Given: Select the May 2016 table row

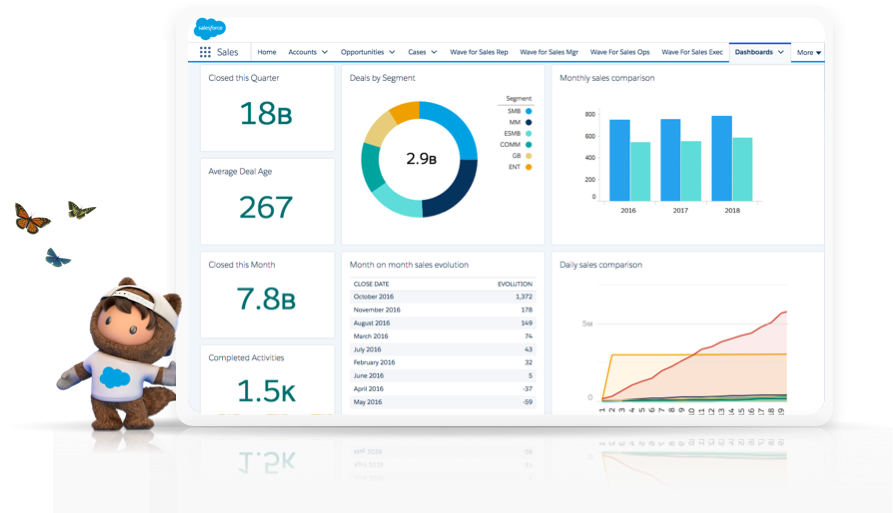Looking at the screenshot, I should [443, 401].
